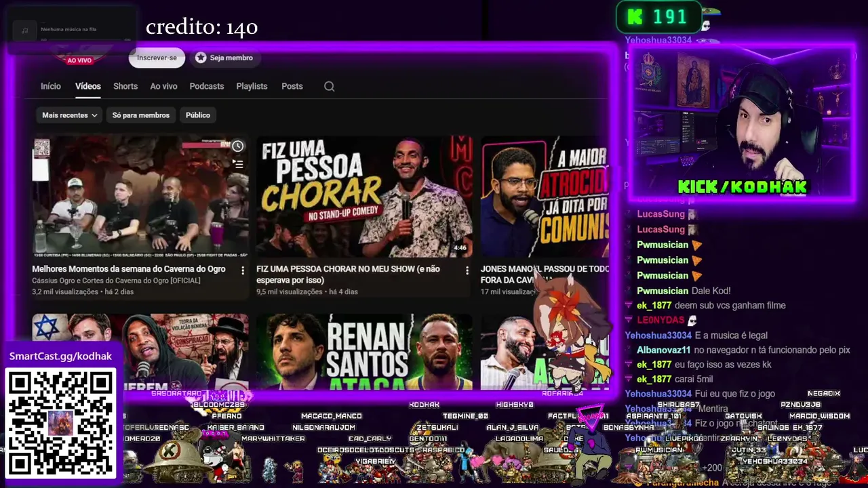Open the Star of David conspiracy thumbnail
This screenshot has height=488, width=868.
pos(140,351)
